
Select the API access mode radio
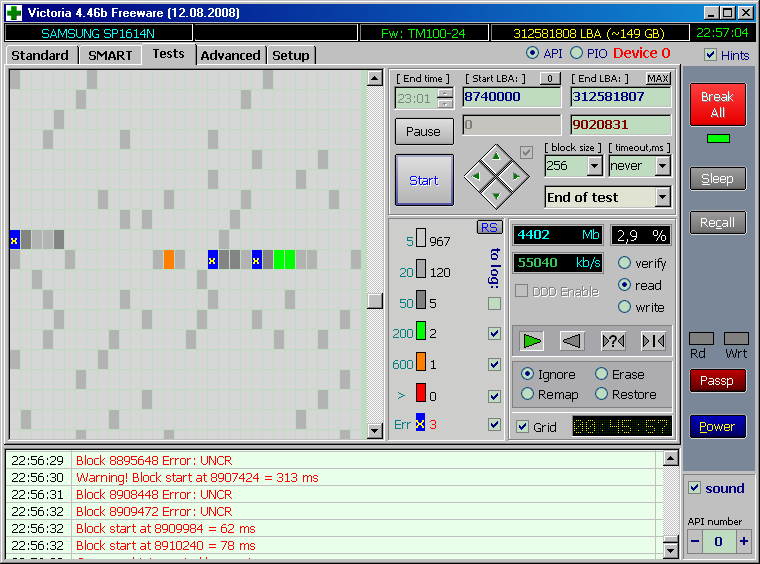click(532, 53)
